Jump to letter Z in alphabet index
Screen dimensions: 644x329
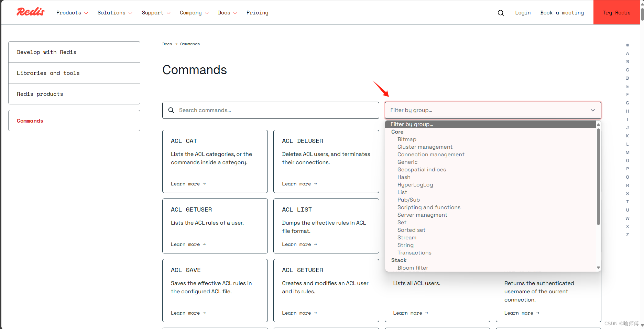click(x=627, y=235)
